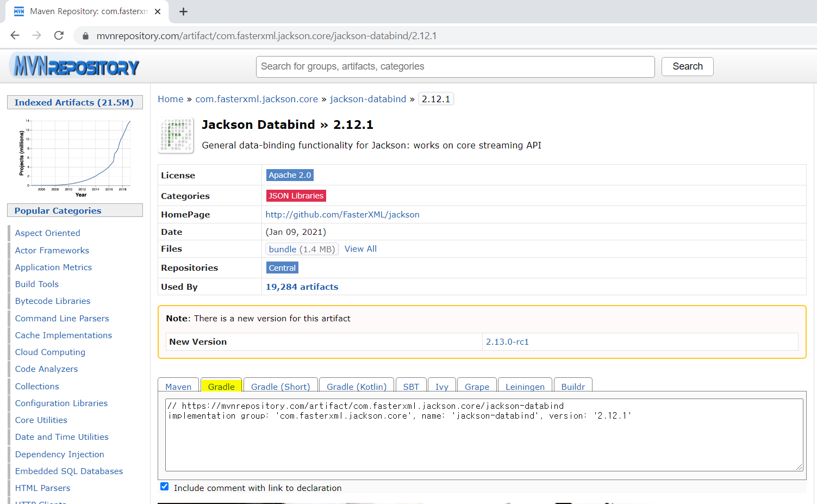
Task: Open Bytecode Libraries category
Action: (53, 301)
